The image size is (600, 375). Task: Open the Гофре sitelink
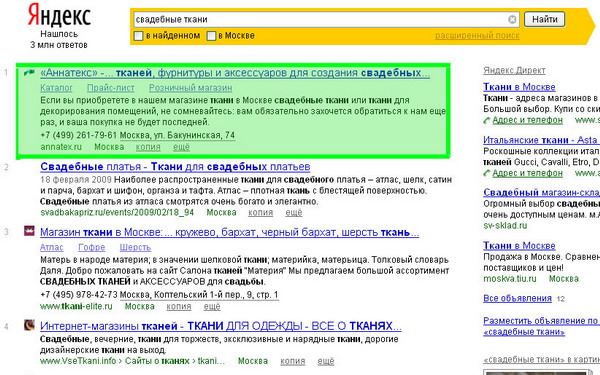(x=91, y=248)
